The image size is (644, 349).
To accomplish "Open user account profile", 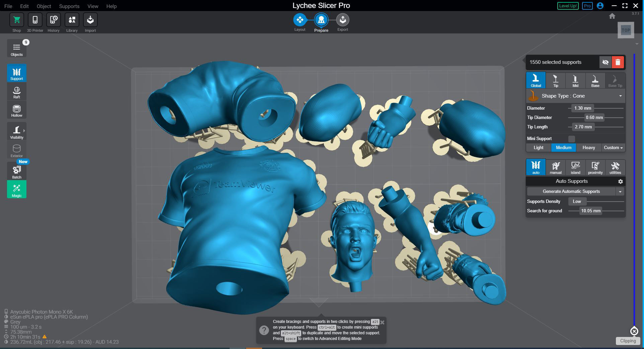I will pos(600,6).
